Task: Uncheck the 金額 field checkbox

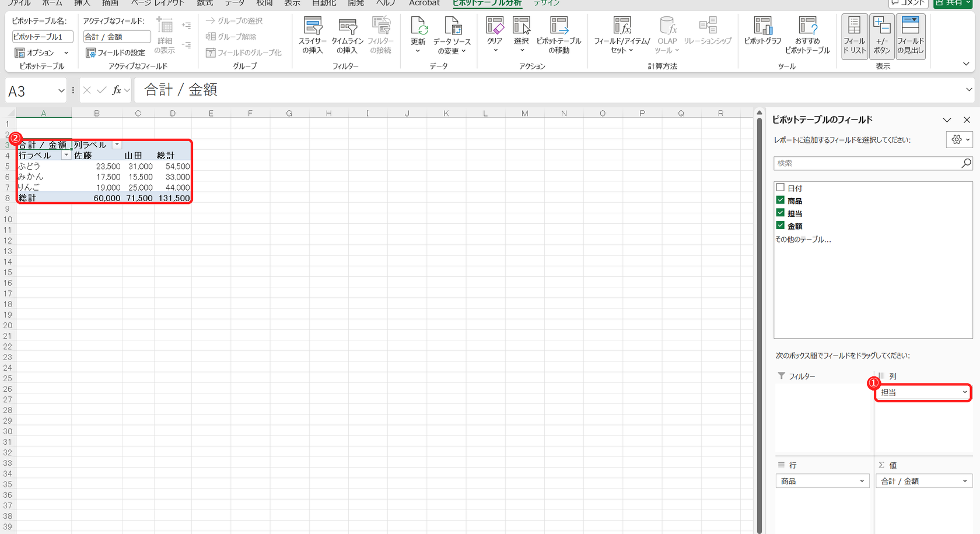Action: pos(780,225)
